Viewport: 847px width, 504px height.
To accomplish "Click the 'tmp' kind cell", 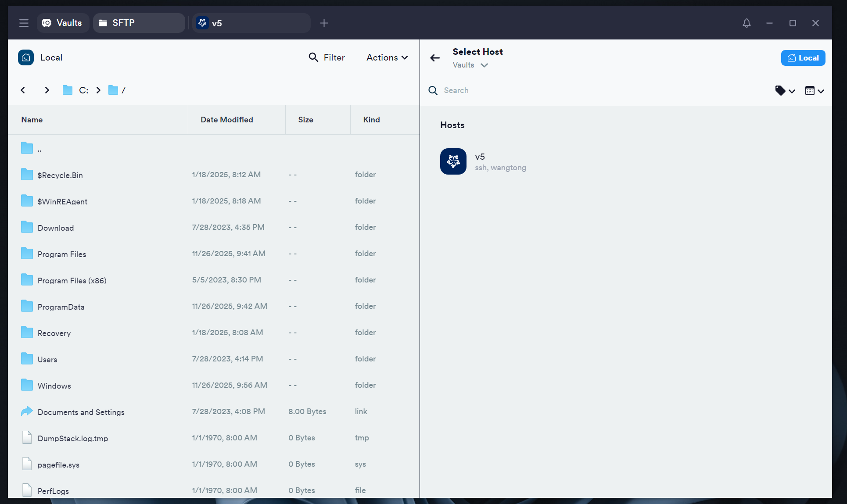I will (362, 438).
